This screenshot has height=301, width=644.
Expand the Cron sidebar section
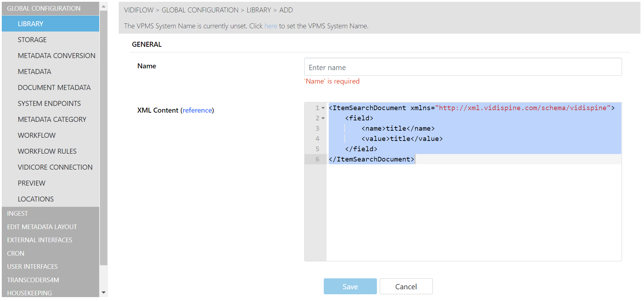16,254
